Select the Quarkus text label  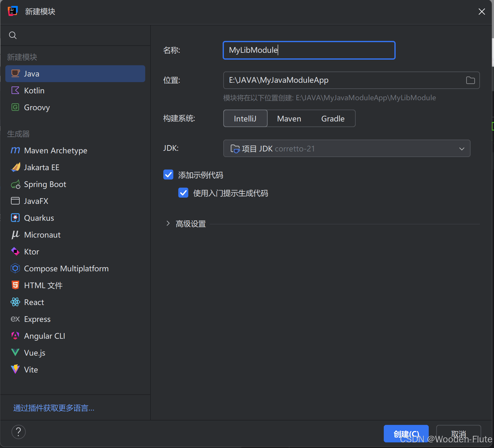pyautogui.click(x=39, y=218)
